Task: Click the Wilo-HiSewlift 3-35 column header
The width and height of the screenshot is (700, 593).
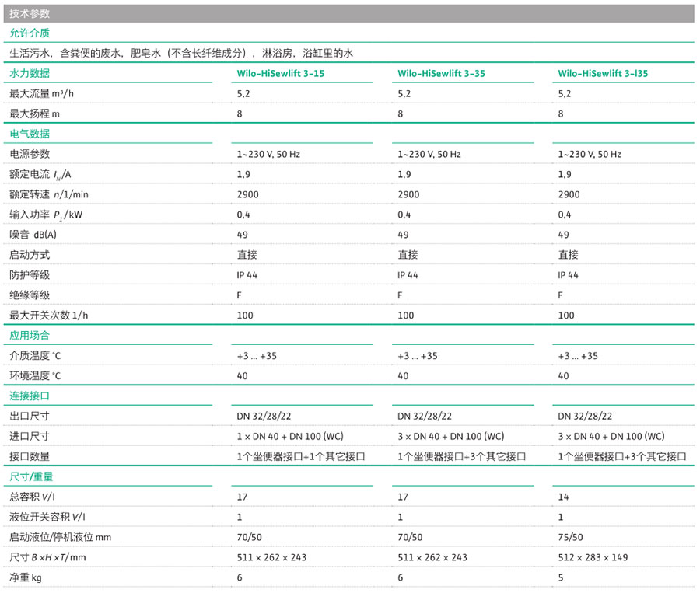Action: pyautogui.click(x=441, y=74)
